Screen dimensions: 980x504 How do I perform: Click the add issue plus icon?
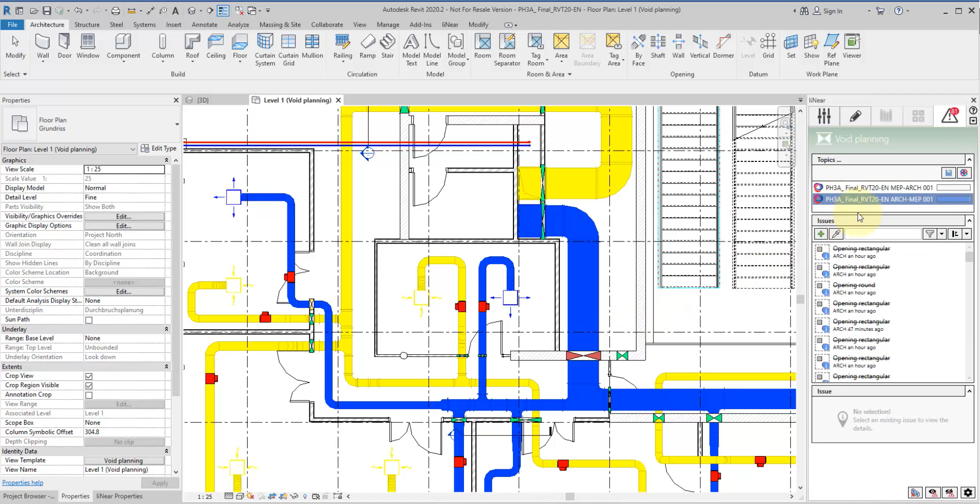821,234
